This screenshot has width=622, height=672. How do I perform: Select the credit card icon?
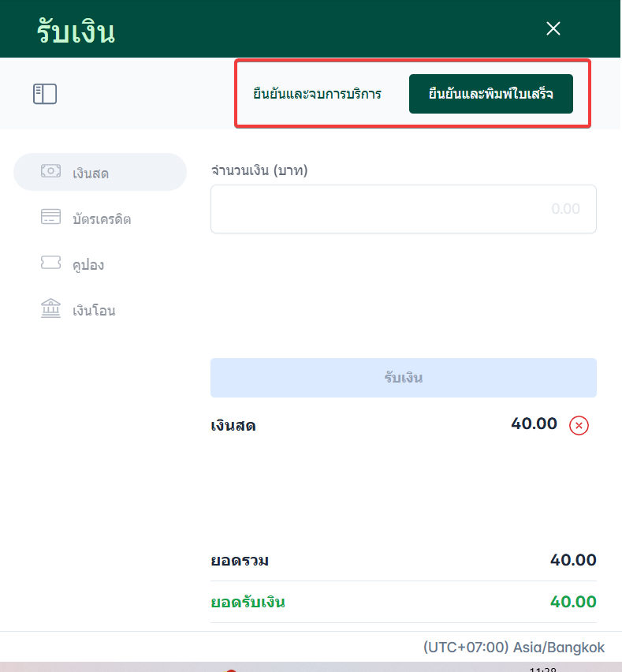tap(50, 217)
